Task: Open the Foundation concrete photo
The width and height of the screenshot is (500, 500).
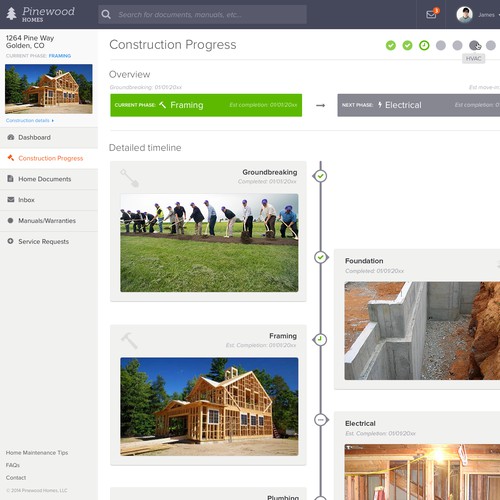Action: point(422,331)
